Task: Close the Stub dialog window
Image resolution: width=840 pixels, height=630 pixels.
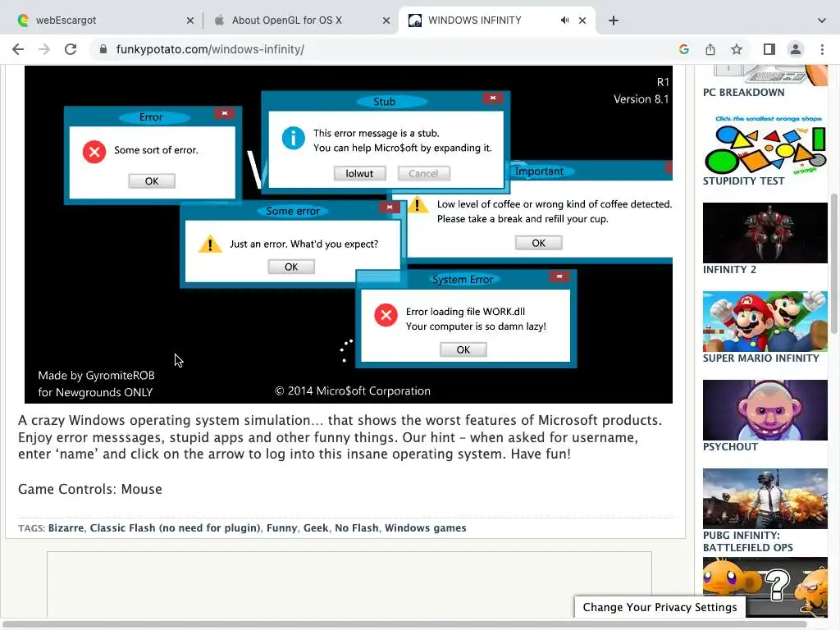Action: point(492,98)
